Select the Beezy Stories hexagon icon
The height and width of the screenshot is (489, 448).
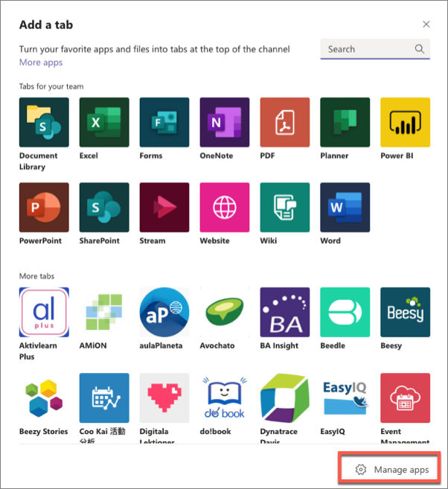tap(44, 397)
